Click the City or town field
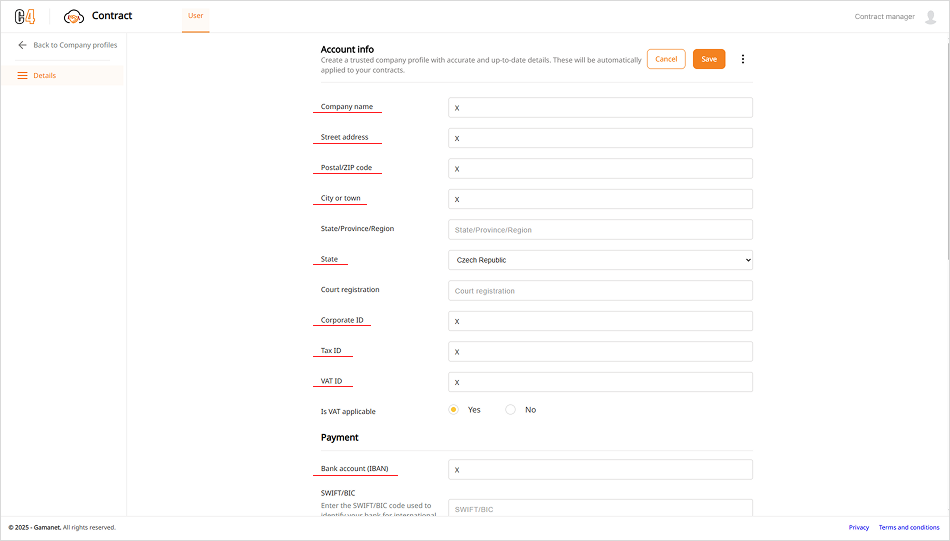The image size is (950, 541). 600,199
